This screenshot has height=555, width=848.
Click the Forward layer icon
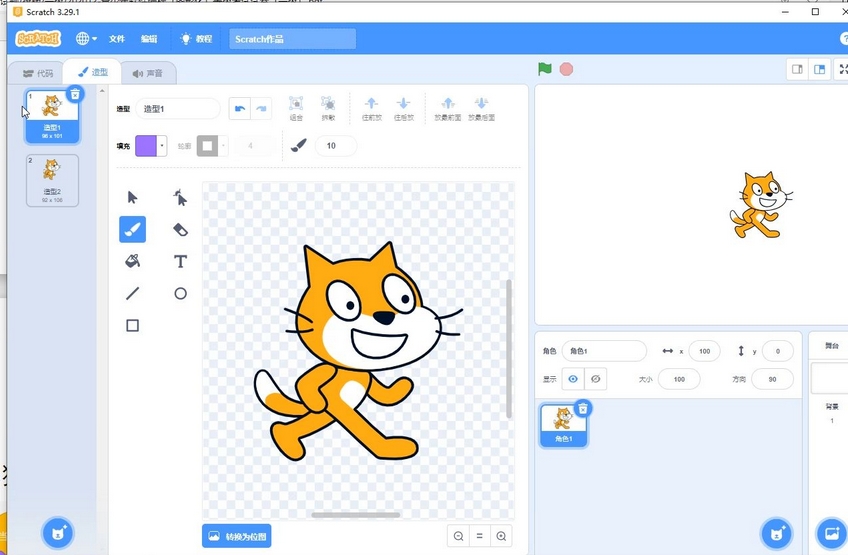[372, 108]
